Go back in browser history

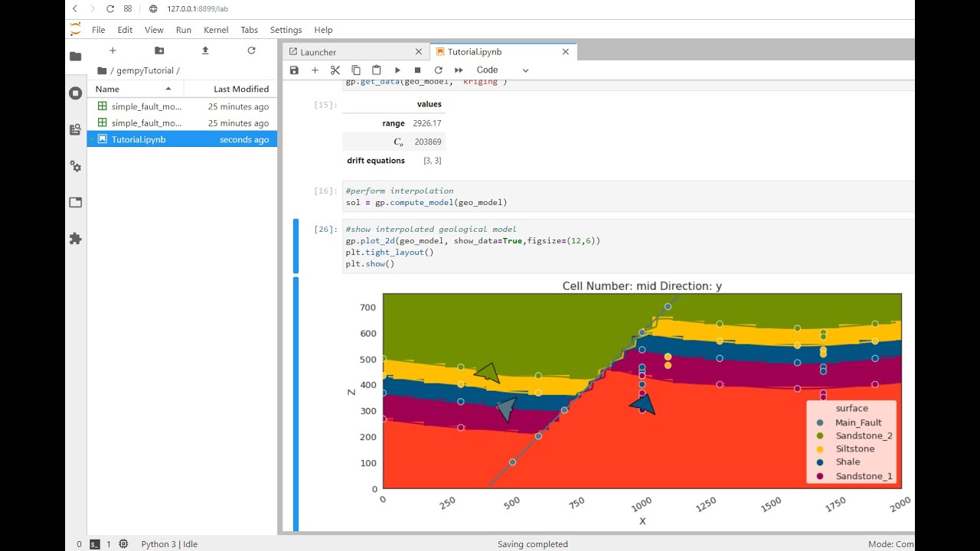pyautogui.click(x=74, y=8)
